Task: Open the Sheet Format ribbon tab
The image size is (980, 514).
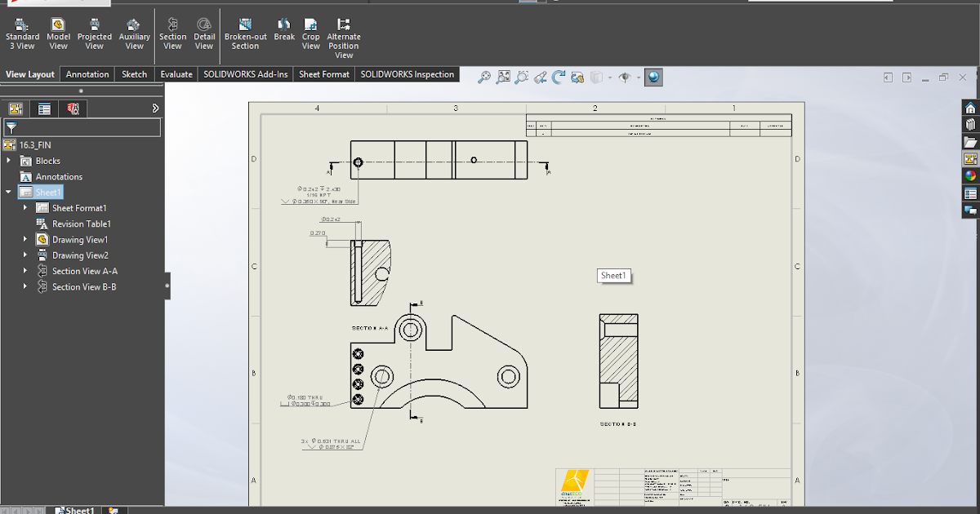Action: coord(323,73)
